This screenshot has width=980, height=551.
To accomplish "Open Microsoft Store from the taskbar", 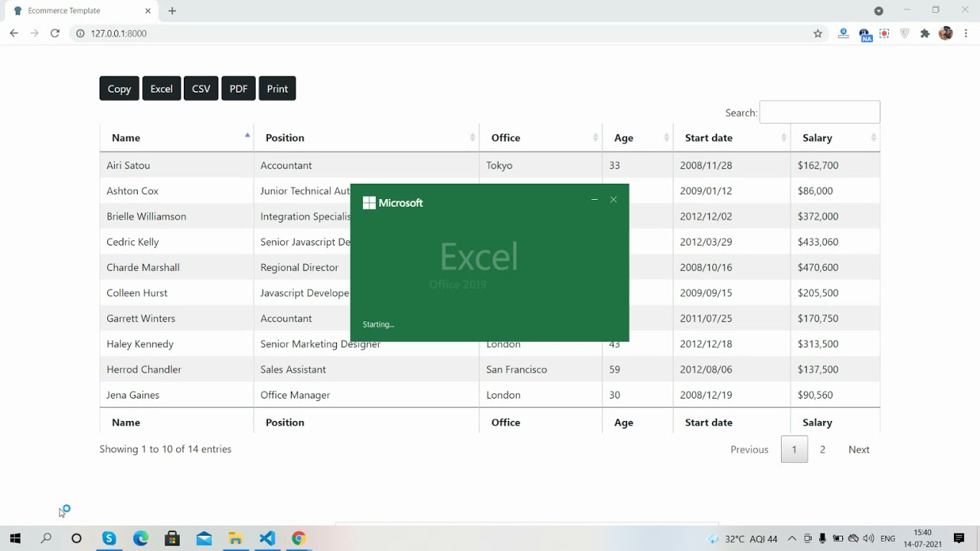I will tap(172, 538).
